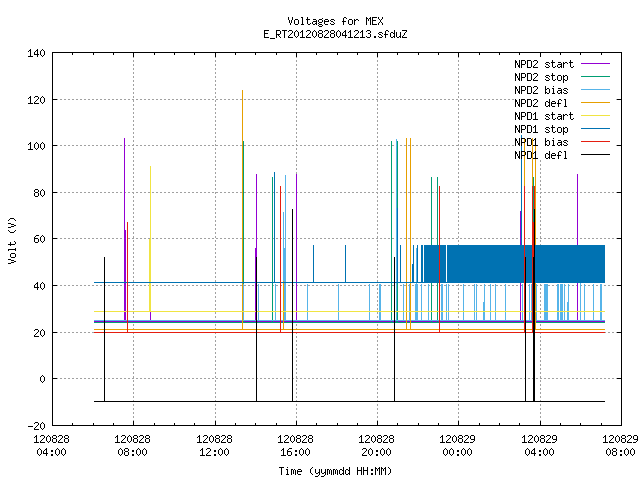Click the x-axis tick '120828 20:00'

pos(376,446)
